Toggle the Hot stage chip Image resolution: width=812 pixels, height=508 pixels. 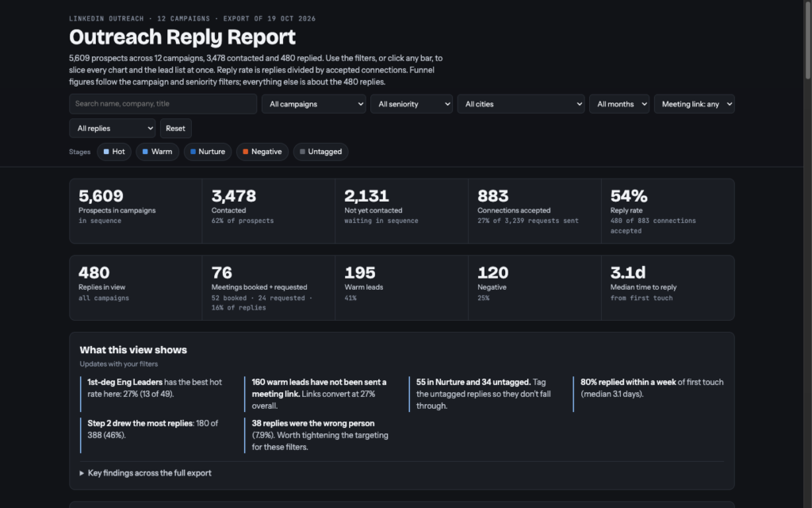[114, 152]
